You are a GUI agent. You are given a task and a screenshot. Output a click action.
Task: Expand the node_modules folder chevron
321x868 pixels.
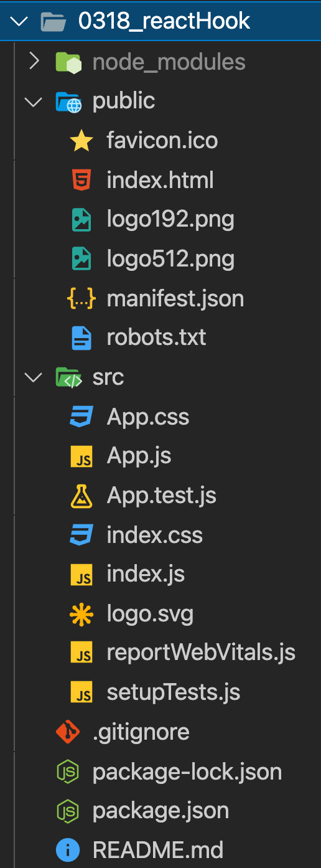34,61
